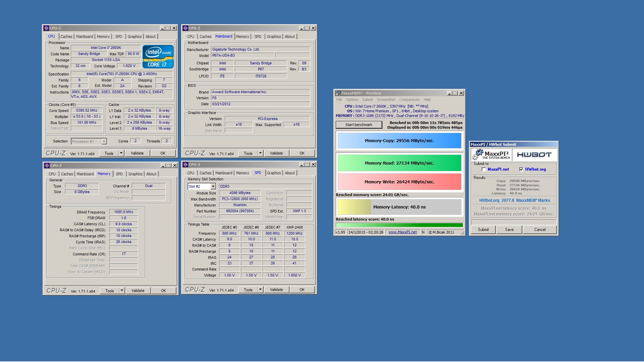Screen dimensions: 644x362
Task: Expand Tools dropdown arrow in SPD window
Action: coord(260,290)
